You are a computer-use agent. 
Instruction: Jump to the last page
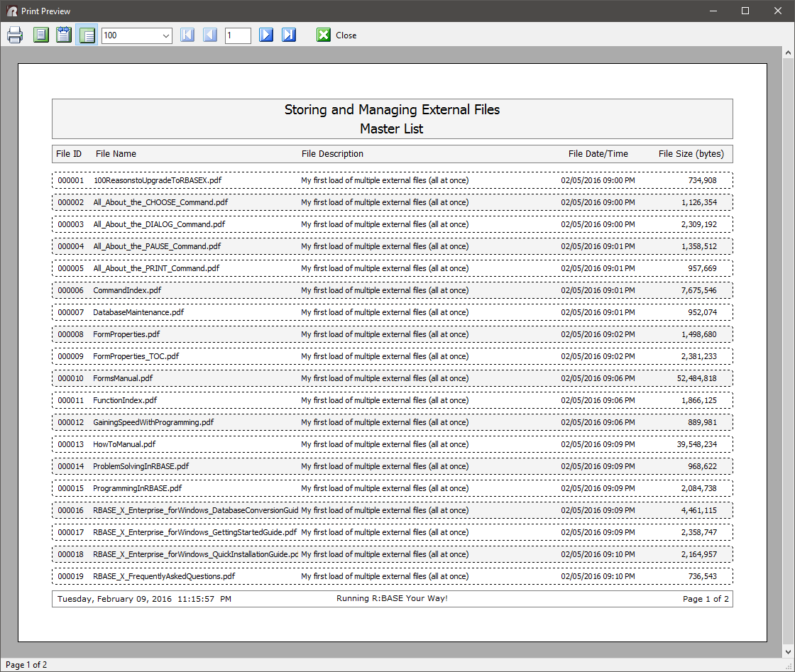[x=289, y=35]
